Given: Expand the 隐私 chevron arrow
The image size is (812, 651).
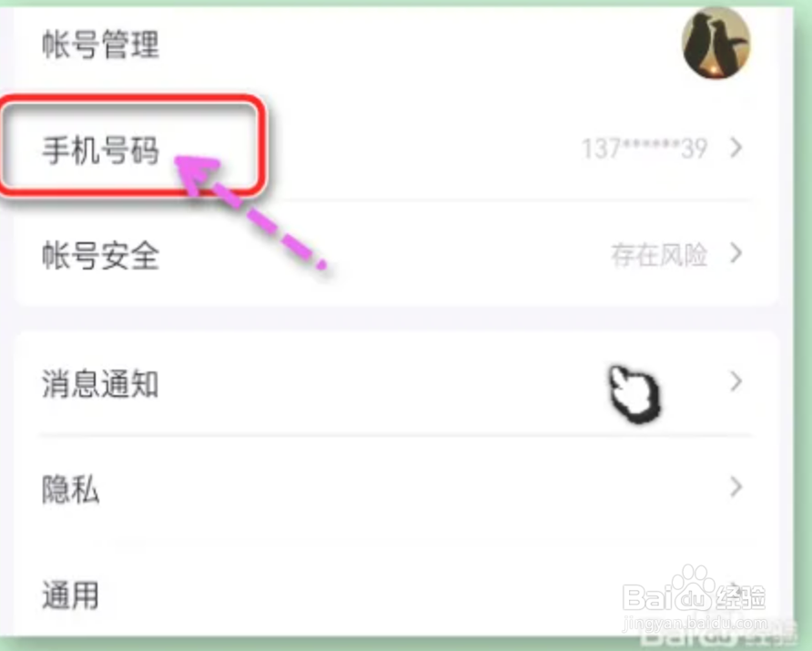Looking at the screenshot, I should (736, 487).
